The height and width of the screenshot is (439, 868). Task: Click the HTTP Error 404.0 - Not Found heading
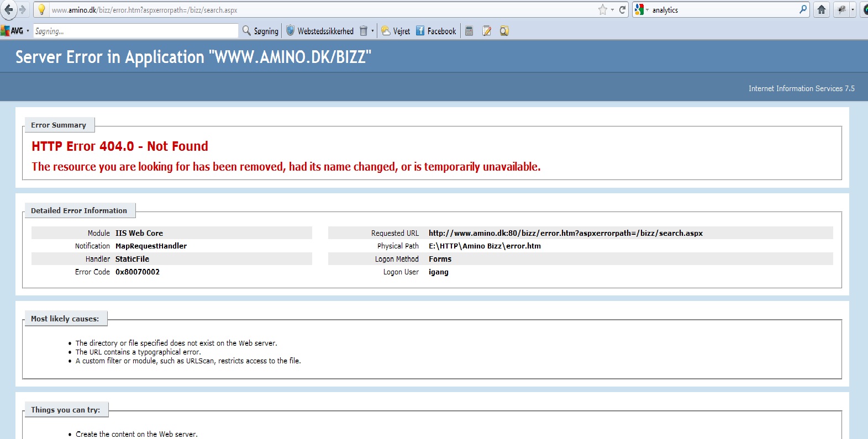click(x=120, y=146)
